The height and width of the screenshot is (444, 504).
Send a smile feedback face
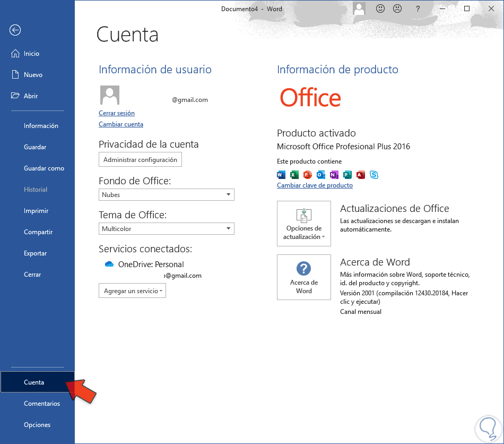click(x=380, y=8)
